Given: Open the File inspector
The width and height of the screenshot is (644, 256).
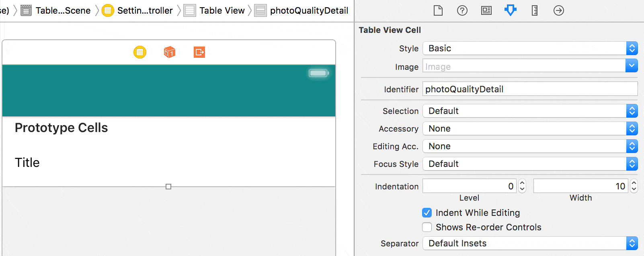Looking at the screenshot, I should click(x=438, y=10).
